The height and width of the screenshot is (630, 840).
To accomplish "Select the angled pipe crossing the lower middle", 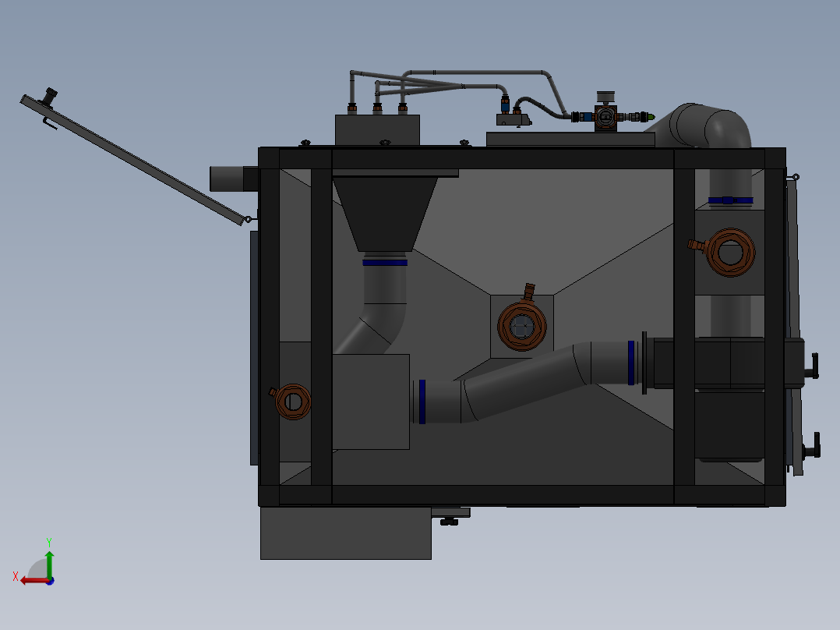I will [x=527, y=382].
